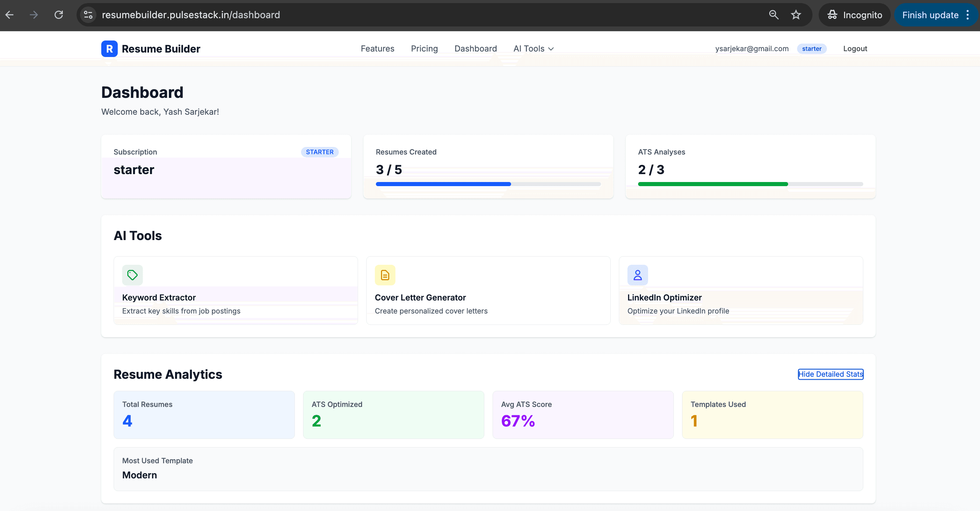The width and height of the screenshot is (980, 511).
Task: Click the browser back arrow
Action: point(10,15)
